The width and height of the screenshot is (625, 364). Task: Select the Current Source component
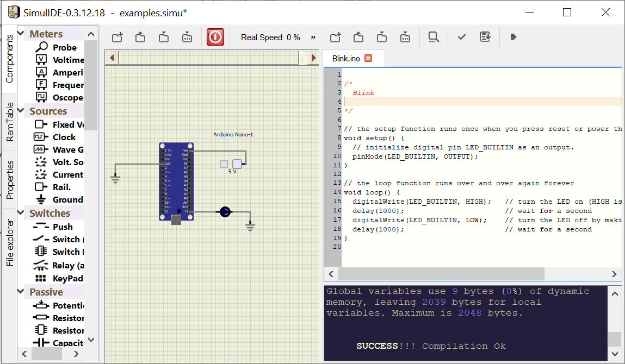59,175
